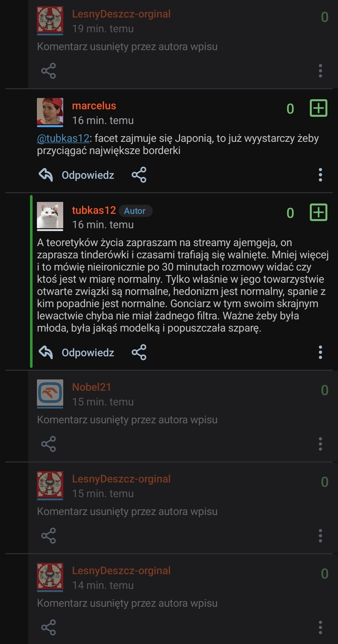Share marcelus's comment
This screenshot has height=644, width=338.
139,175
